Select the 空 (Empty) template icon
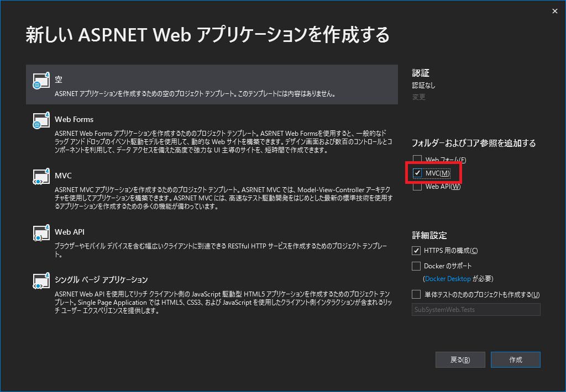Image resolution: width=566 pixels, height=392 pixels. coord(41,81)
